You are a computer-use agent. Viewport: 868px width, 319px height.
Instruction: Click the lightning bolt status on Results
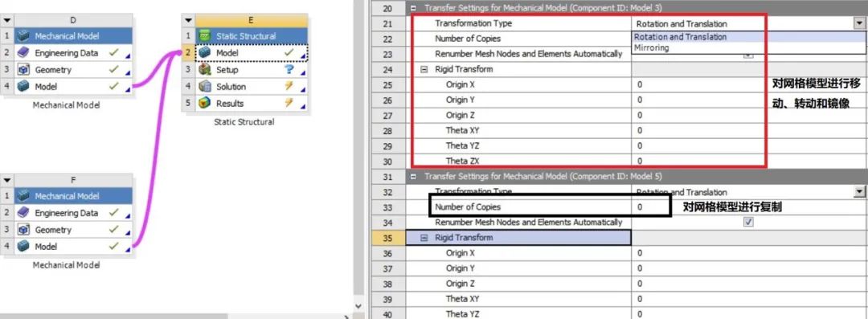[289, 103]
